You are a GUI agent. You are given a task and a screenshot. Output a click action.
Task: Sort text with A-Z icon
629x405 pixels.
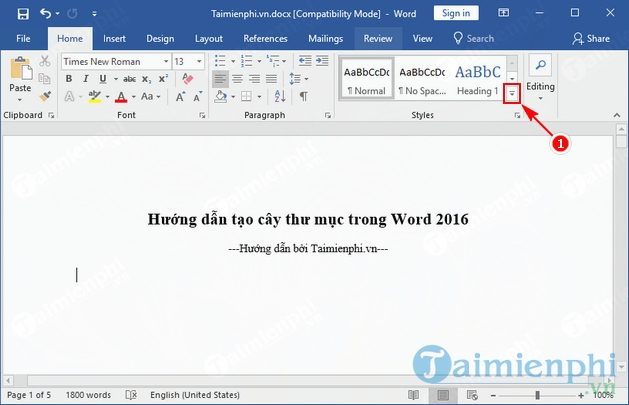[280, 96]
